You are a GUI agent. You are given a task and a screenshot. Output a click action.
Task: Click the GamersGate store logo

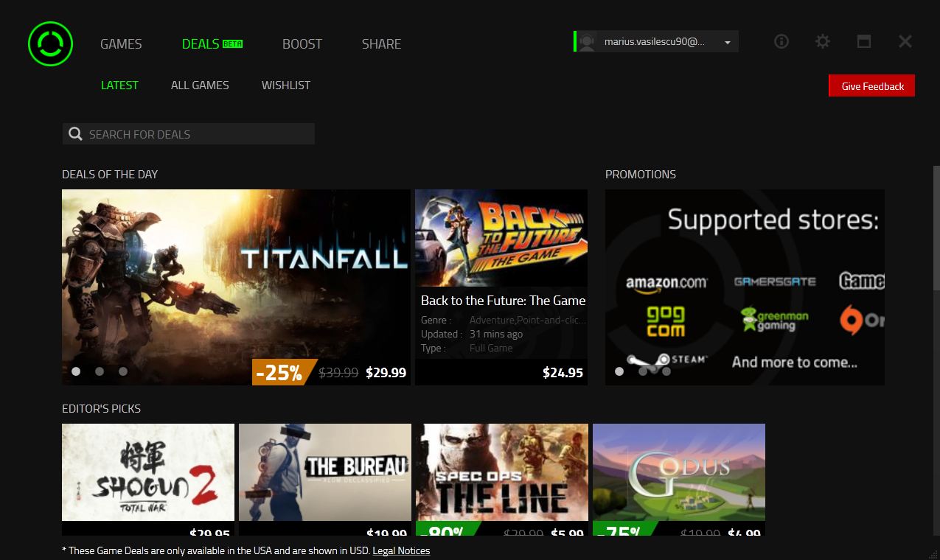(x=775, y=281)
